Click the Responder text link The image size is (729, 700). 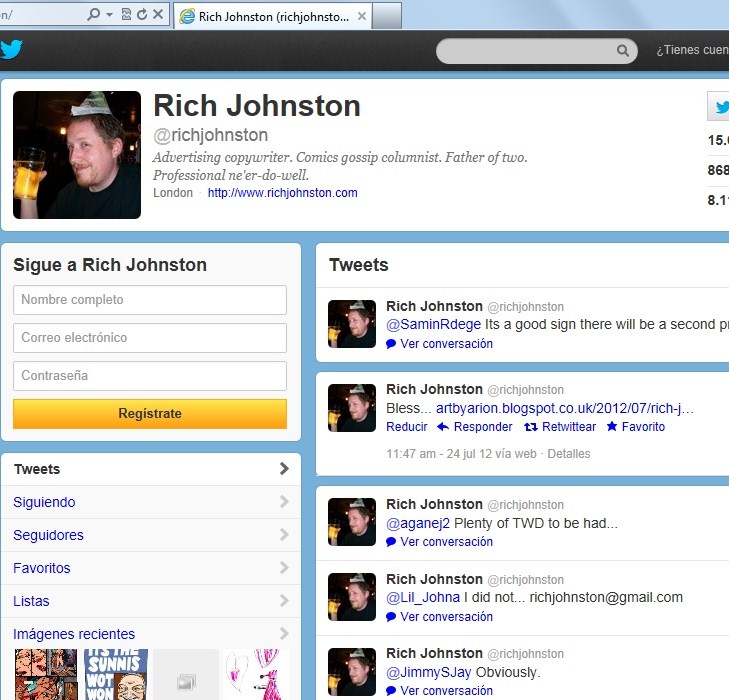483,427
